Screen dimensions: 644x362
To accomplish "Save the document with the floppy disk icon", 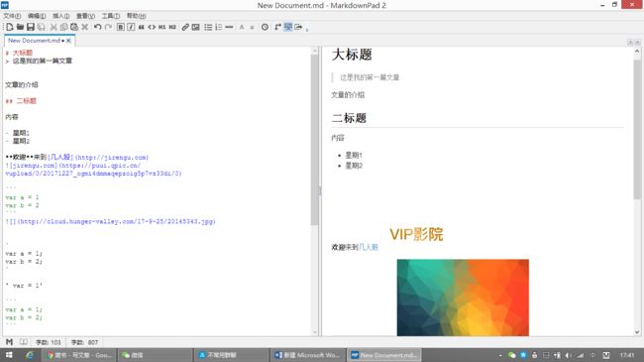I will click(x=31, y=27).
